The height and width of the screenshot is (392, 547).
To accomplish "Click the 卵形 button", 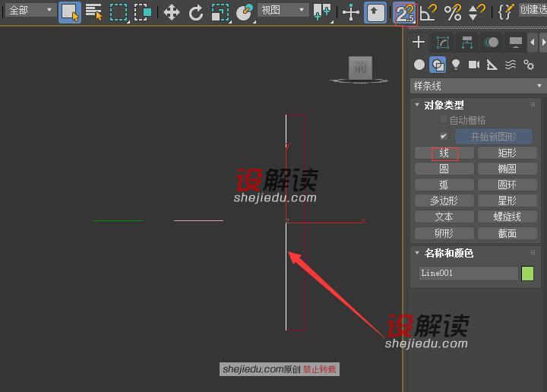I will click(444, 233).
